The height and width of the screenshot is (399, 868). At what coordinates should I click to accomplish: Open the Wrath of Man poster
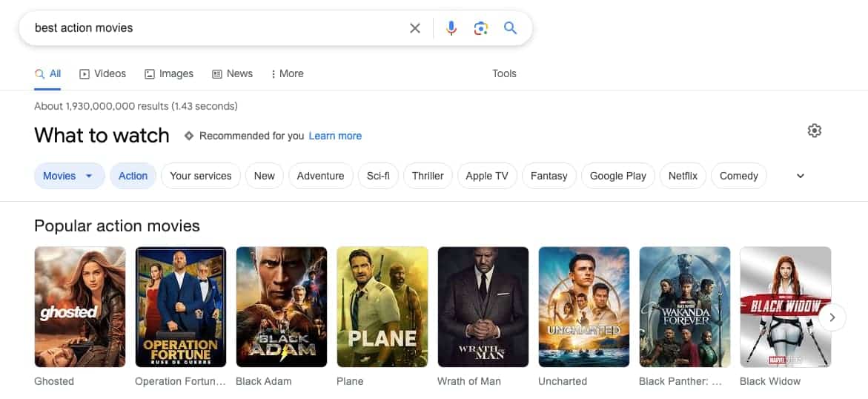(483, 306)
